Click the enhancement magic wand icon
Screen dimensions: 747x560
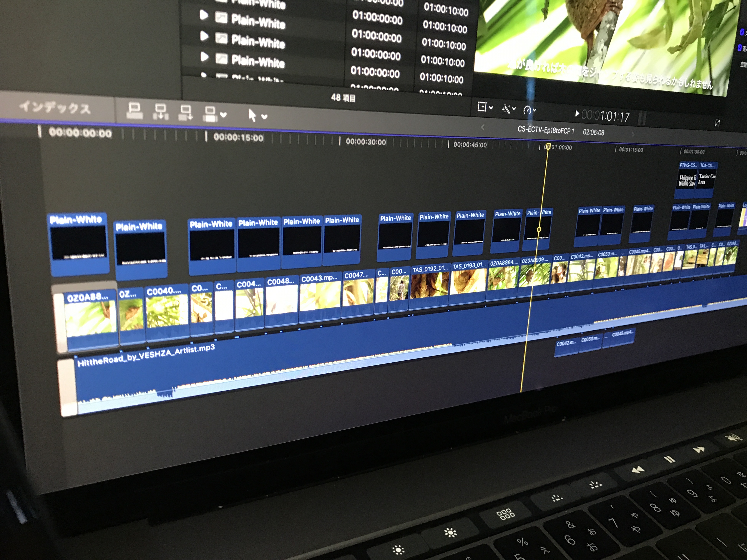tap(506, 109)
